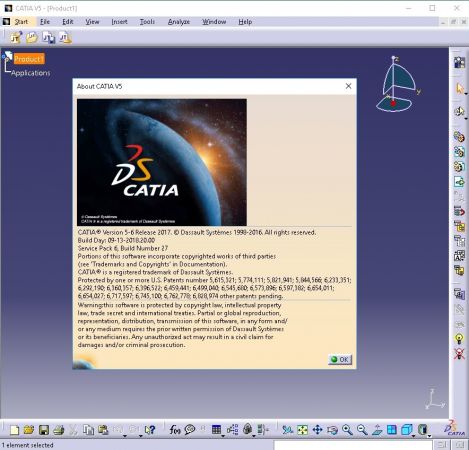Open the View menu
The width and height of the screenshot is (469, 450).
92,22
